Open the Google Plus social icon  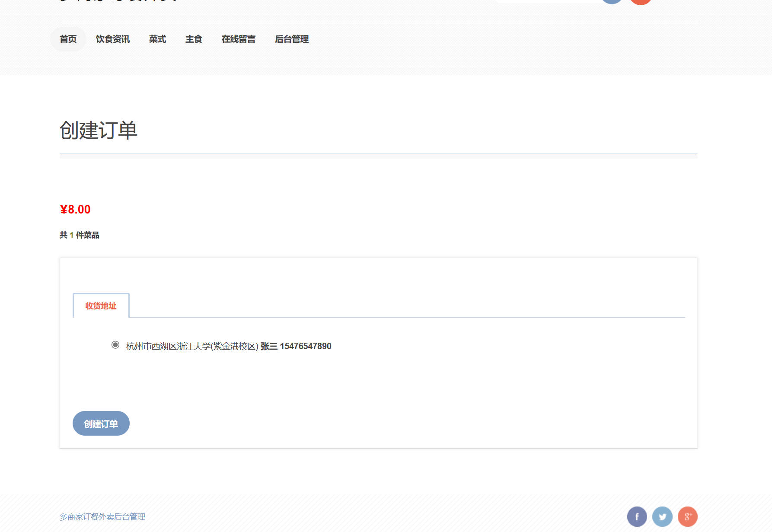pos(688,516)
